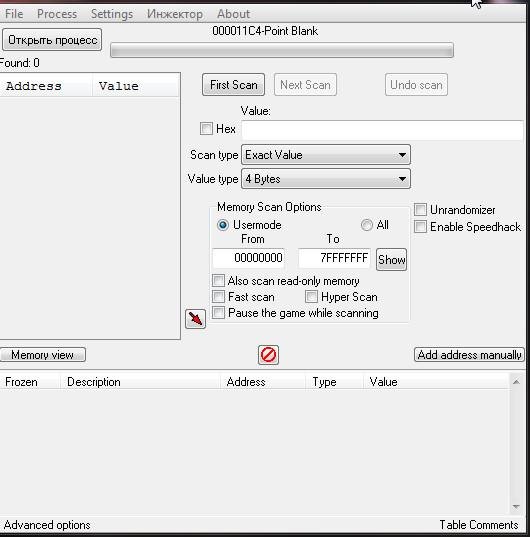The height and width of the screenshot is (537, 530).
Task: Open the Инжектор menu
Action: [x=175, y=14]
